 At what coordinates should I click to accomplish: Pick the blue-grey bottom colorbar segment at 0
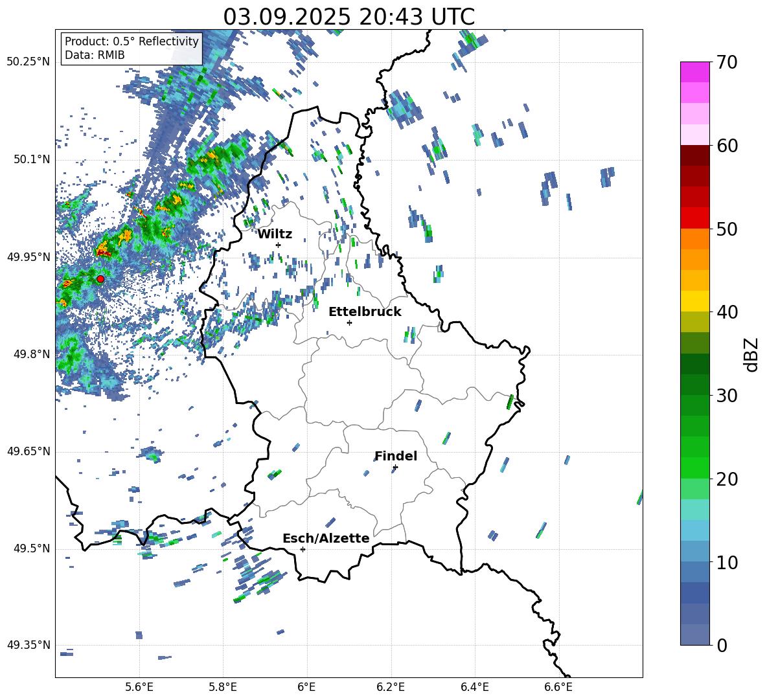pos(694,635)
